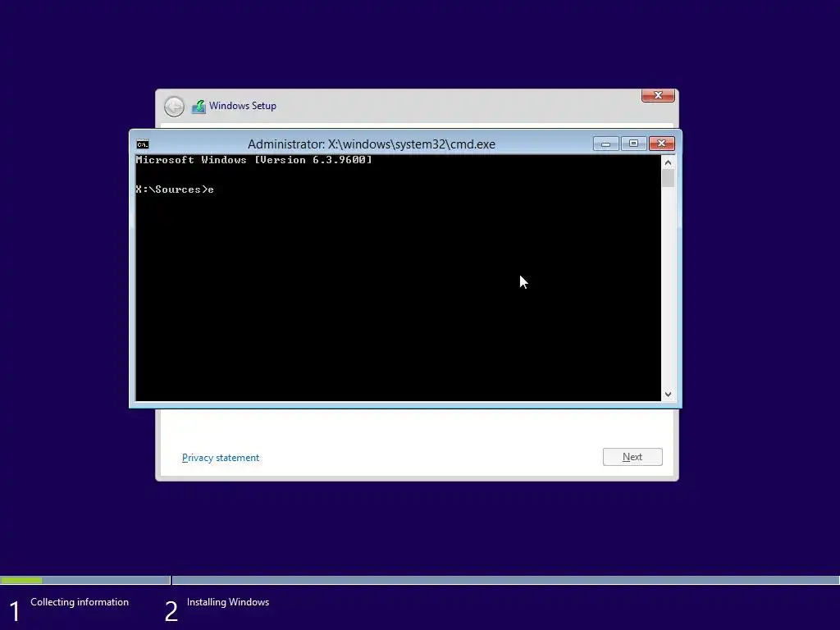This screenshot has width=840, height=630.
Task: Minimize the Administrator cmd.exe window
Action: tap(606, 144)
